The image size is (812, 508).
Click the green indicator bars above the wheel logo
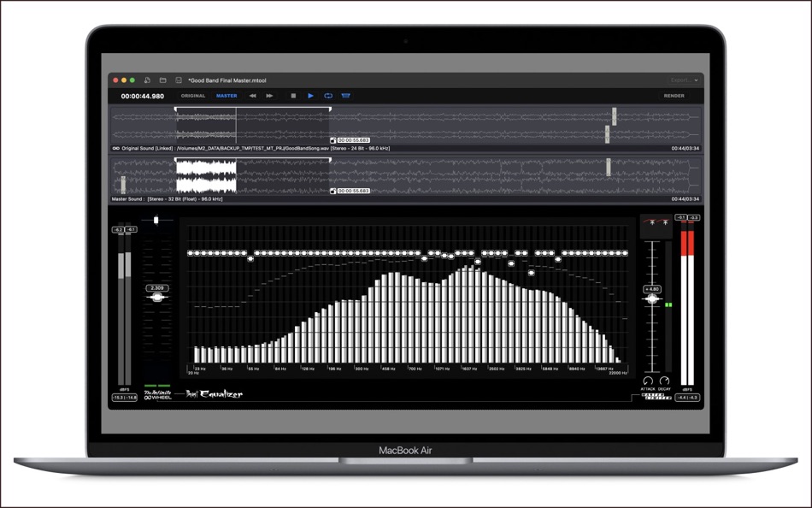coord(157,386)
